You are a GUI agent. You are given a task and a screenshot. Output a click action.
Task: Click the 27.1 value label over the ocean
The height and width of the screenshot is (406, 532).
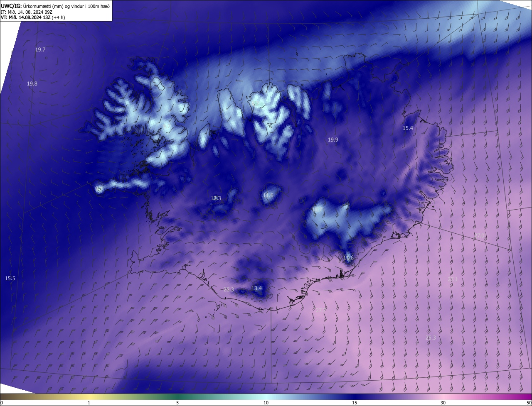click(452, 279)
